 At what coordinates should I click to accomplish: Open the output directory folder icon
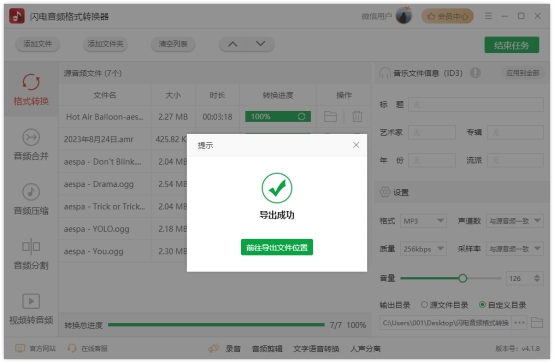click(x=537, y=323)
